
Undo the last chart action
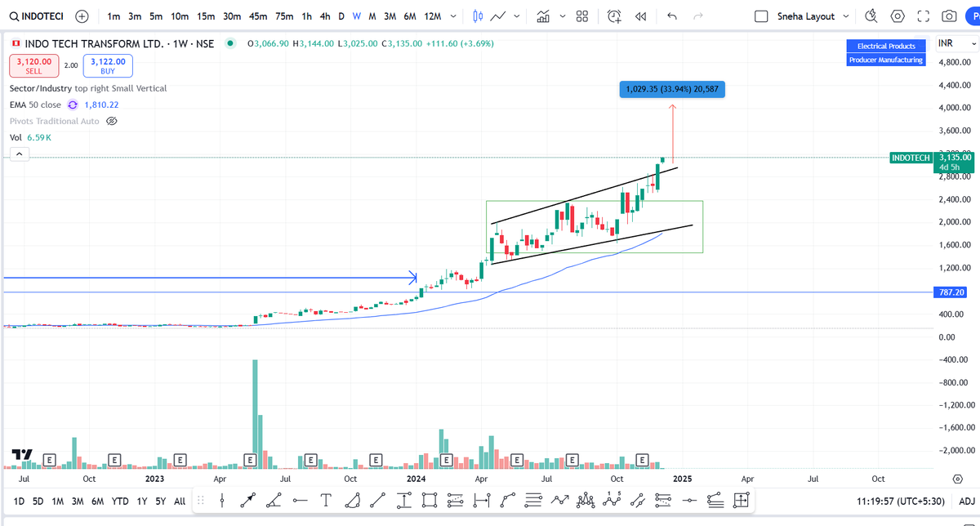click(672, 16)
